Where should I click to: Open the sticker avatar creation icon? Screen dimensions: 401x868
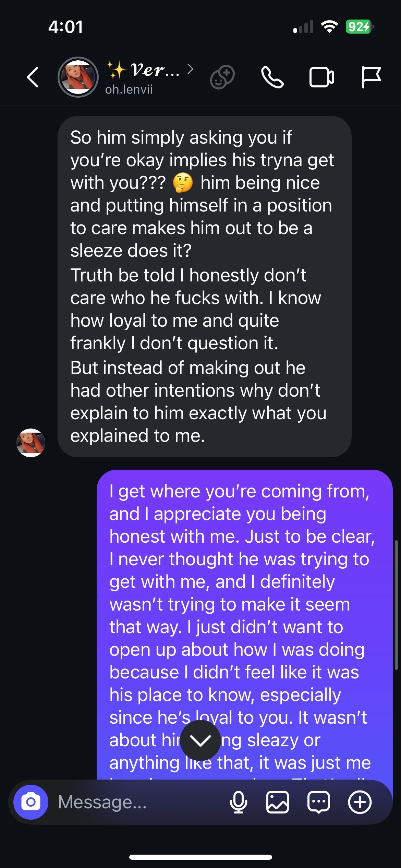click(222, 77)
